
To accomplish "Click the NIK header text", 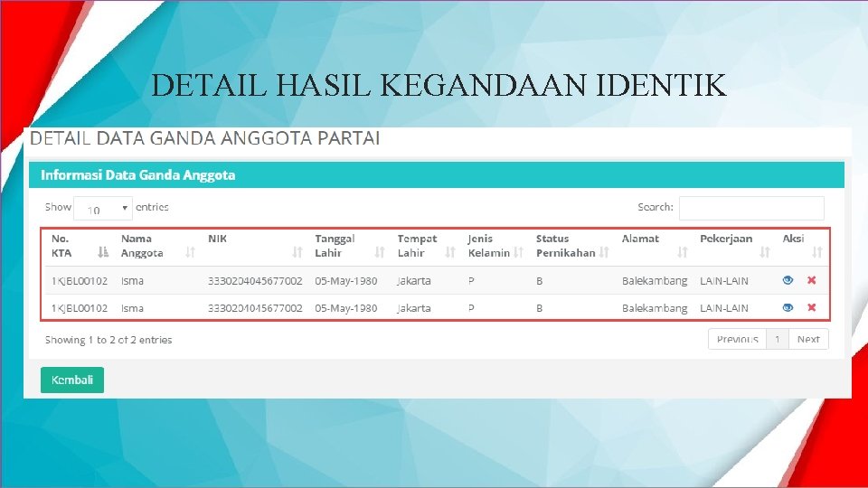I will click(218, 239).
